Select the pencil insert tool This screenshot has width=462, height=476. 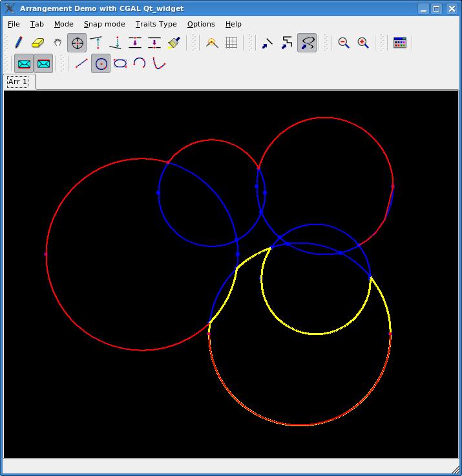pyautogui.click(x=19, y=43)
